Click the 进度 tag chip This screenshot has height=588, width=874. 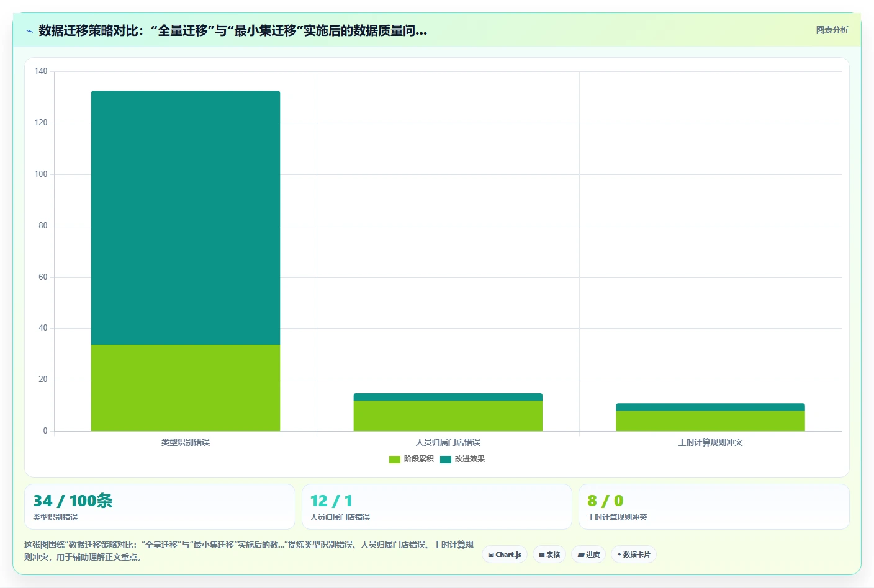click(588, 555)
